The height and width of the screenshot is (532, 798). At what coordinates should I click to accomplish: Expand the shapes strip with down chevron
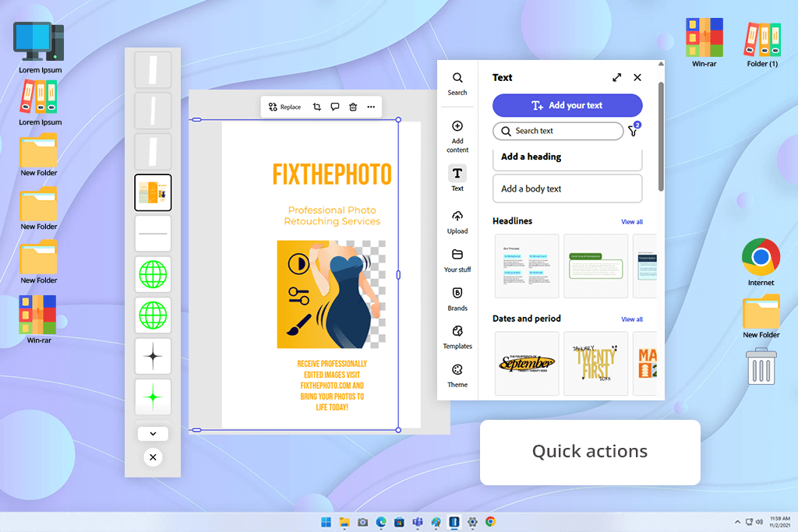click(x=153, y=434)
